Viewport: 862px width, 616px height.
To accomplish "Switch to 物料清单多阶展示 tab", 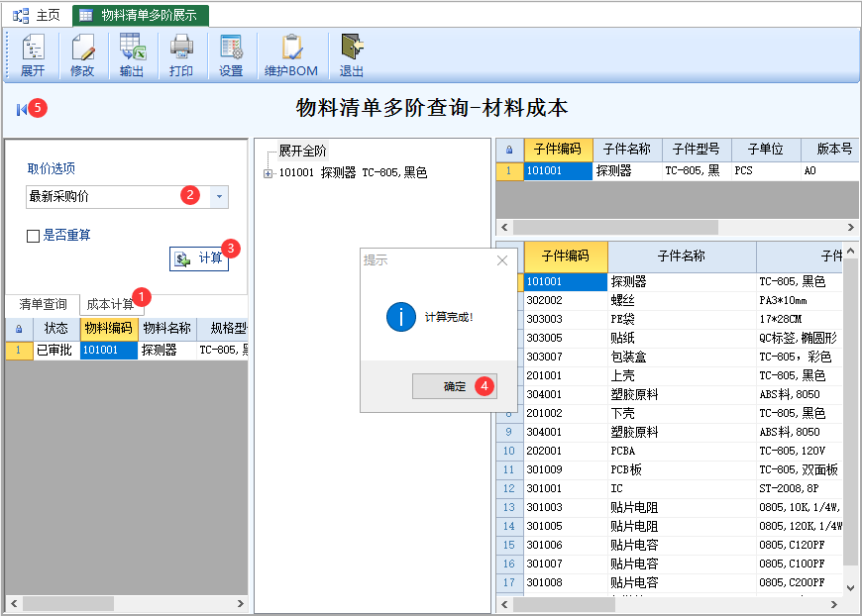I will 141,16.
